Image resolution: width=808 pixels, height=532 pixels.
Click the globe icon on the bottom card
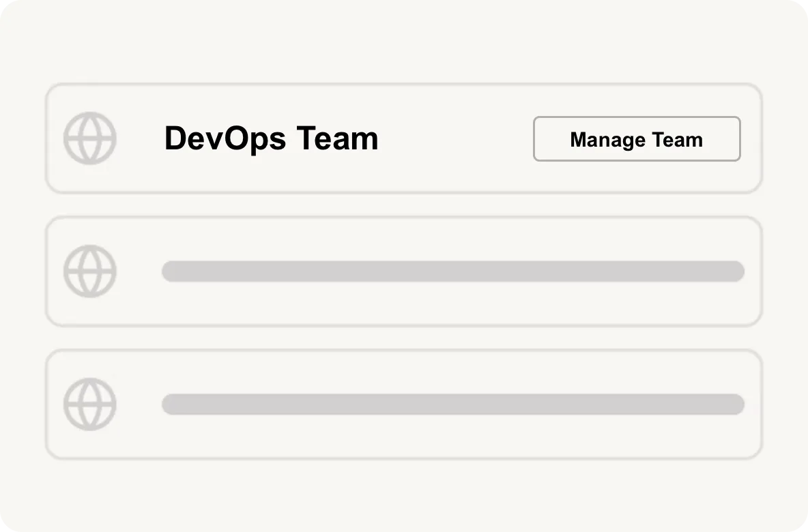(90, 404)
